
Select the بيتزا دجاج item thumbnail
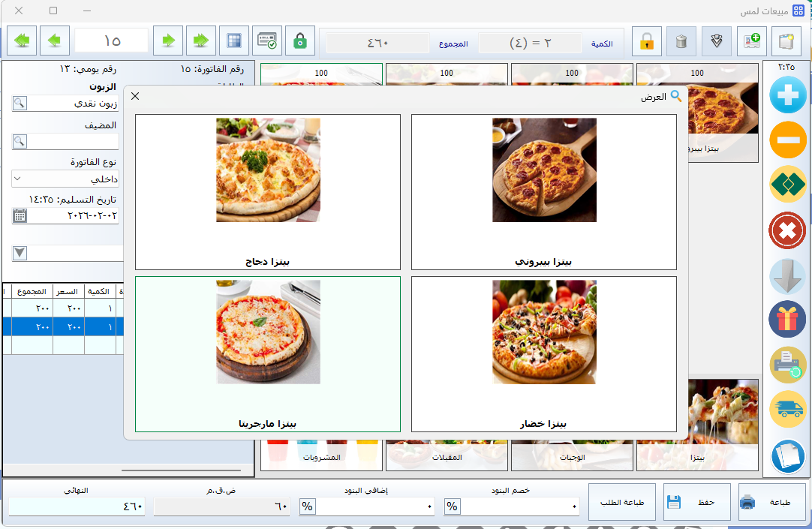click(x=268, y=191)
